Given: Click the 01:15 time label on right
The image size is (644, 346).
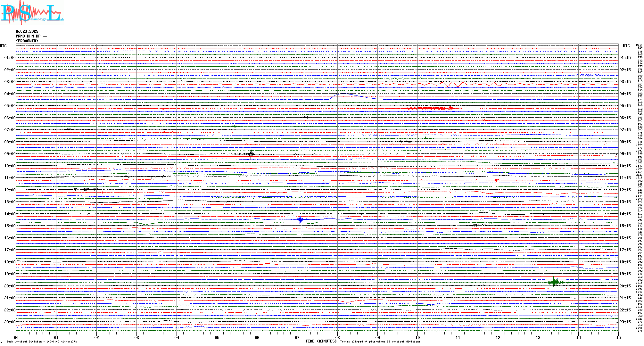Looking at the screenshot, I should tap(625, 58).
